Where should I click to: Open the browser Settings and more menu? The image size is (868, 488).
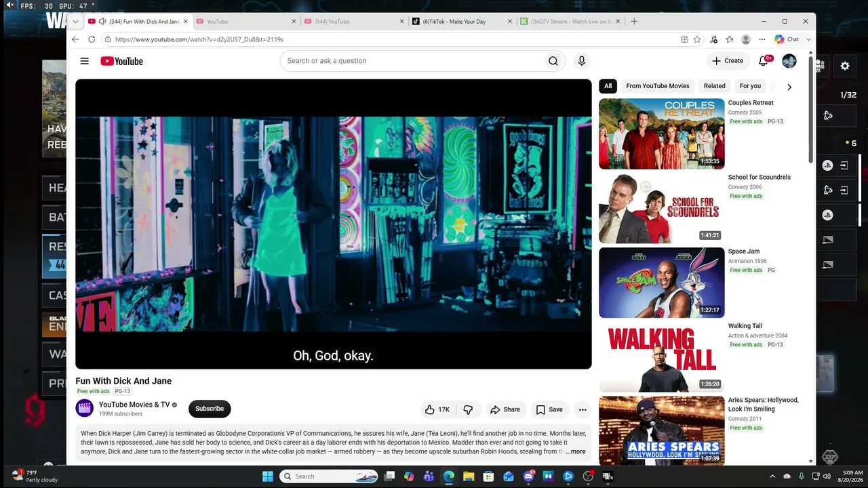coord(762,39)
